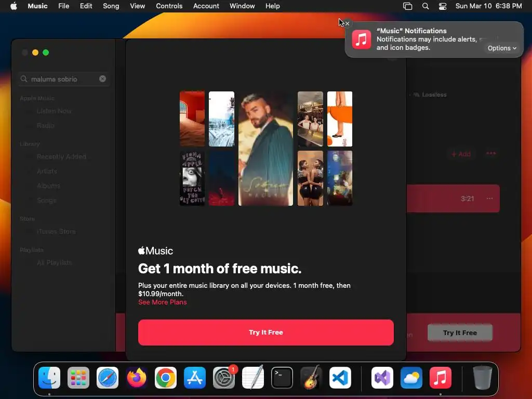Open Finder from the dock
The height and width of the screenshot is (399, 532).
click(x=49, y=378)
